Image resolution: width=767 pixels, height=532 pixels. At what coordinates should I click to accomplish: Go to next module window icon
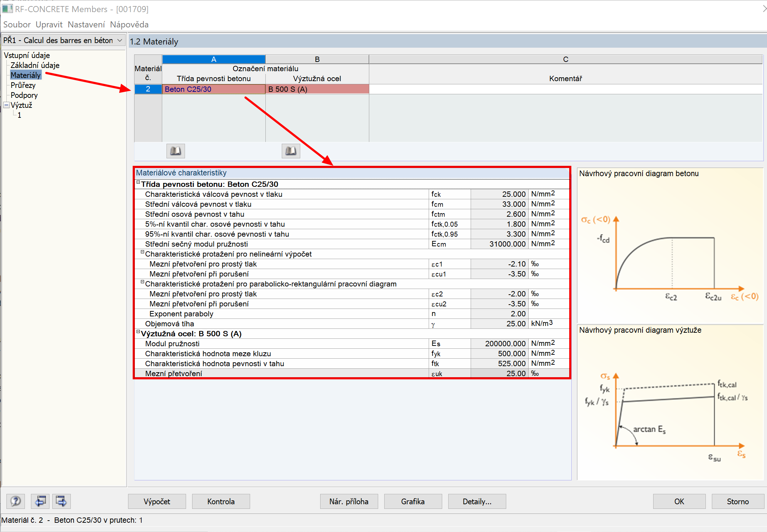[61, 501]
